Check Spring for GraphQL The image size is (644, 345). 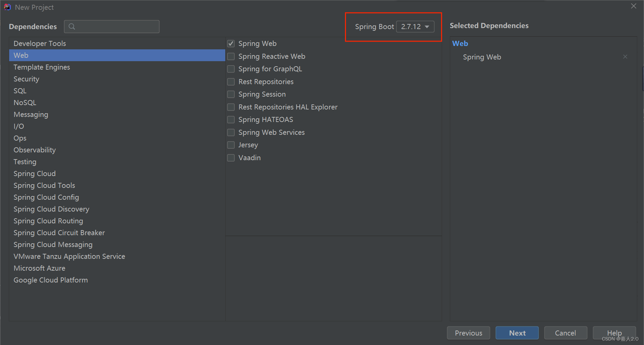(x=231, y=69)
